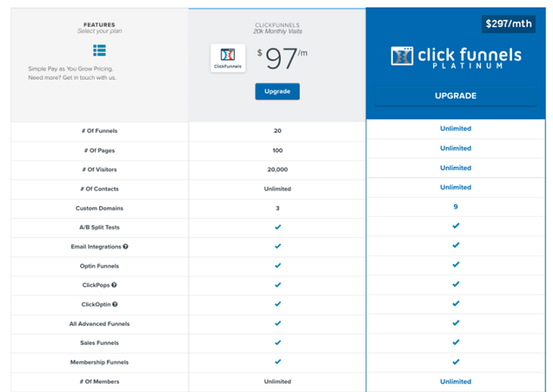
Task: Click 'Need more? Get in touch with us.' text
Action: [x=72, y=78]
